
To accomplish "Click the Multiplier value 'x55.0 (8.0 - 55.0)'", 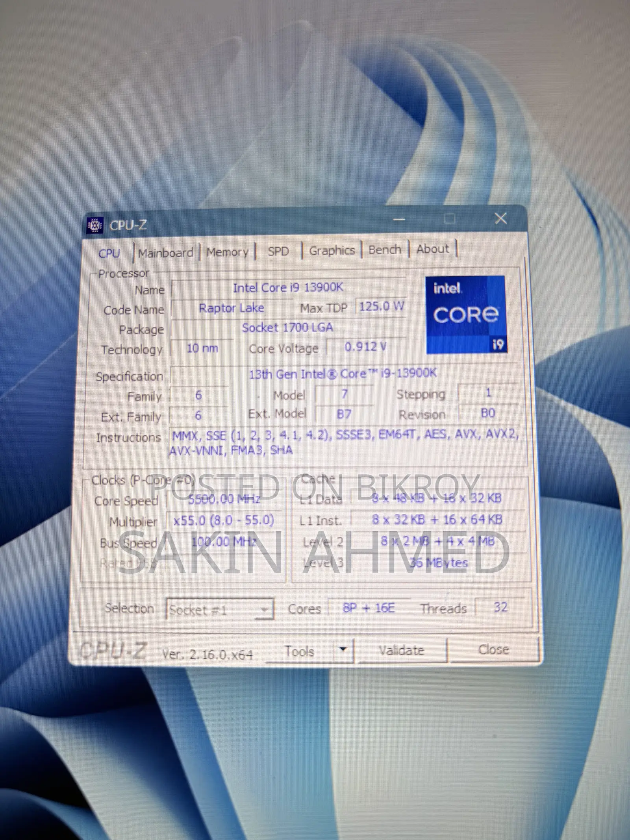I will 224,520.
